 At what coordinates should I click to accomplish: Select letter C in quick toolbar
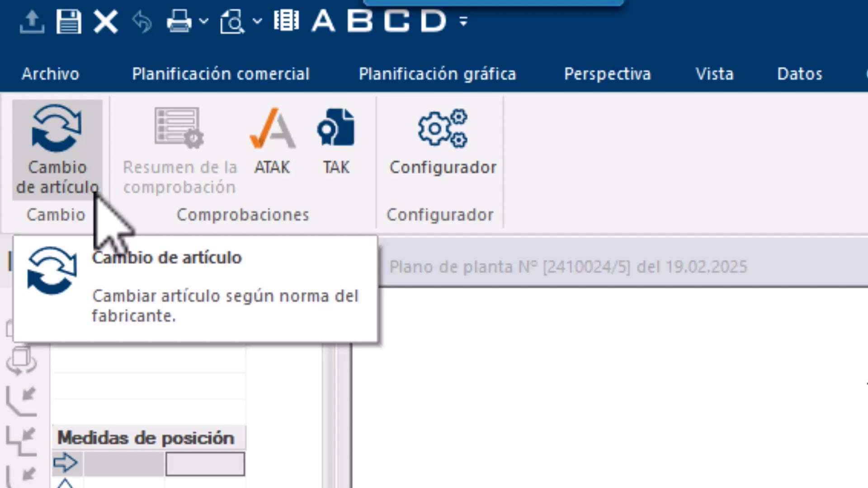pyautogui.click(x=397, y=21)
